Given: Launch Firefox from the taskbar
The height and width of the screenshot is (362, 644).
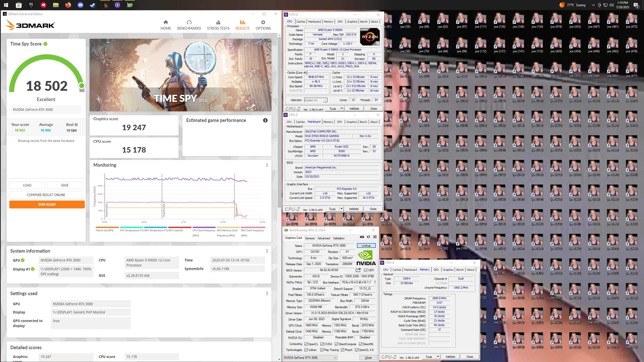Looking at the screenshot, I should 68,5.
